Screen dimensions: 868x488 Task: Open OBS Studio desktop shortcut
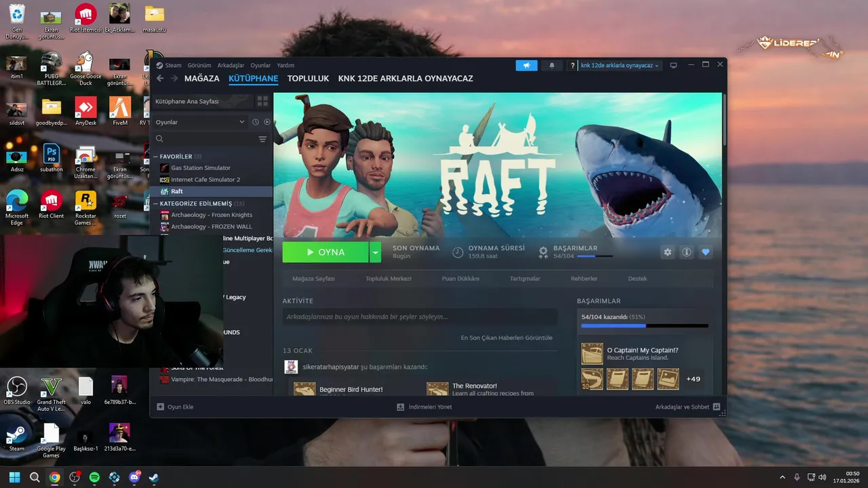coord(17,391)
